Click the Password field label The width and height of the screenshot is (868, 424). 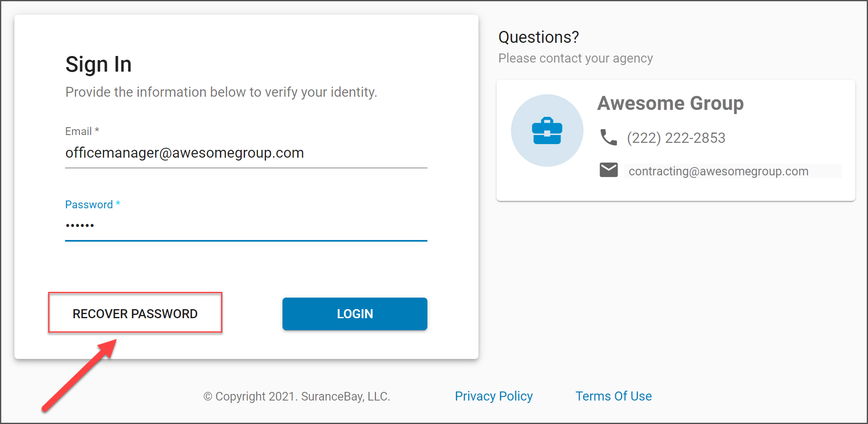[93, 205]
